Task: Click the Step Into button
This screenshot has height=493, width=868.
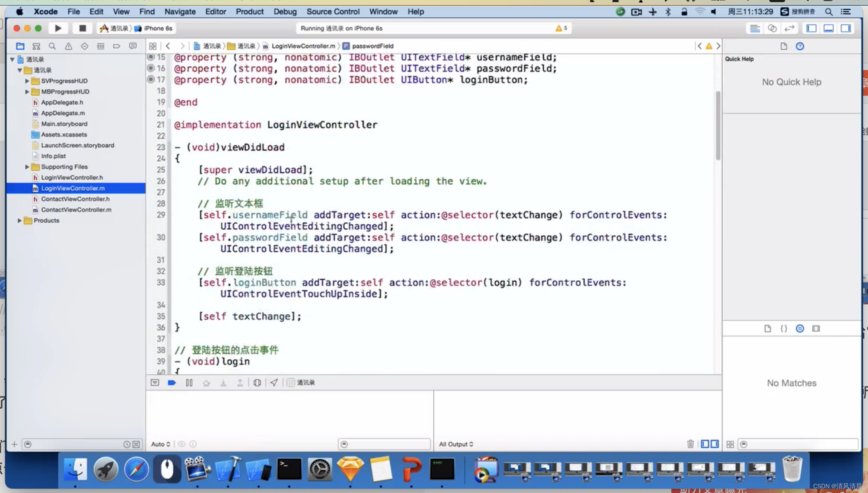Action: pos(223,383)
